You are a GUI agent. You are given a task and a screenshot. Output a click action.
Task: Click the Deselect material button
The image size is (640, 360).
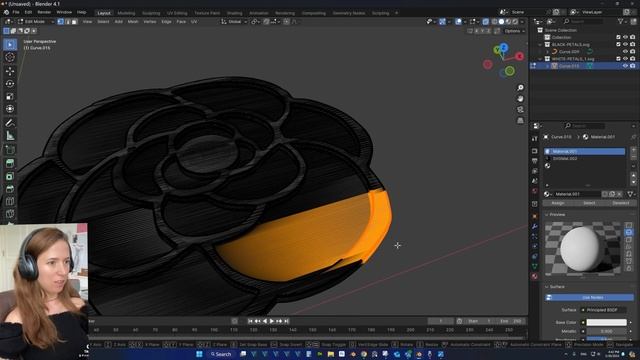pos(620,203)
